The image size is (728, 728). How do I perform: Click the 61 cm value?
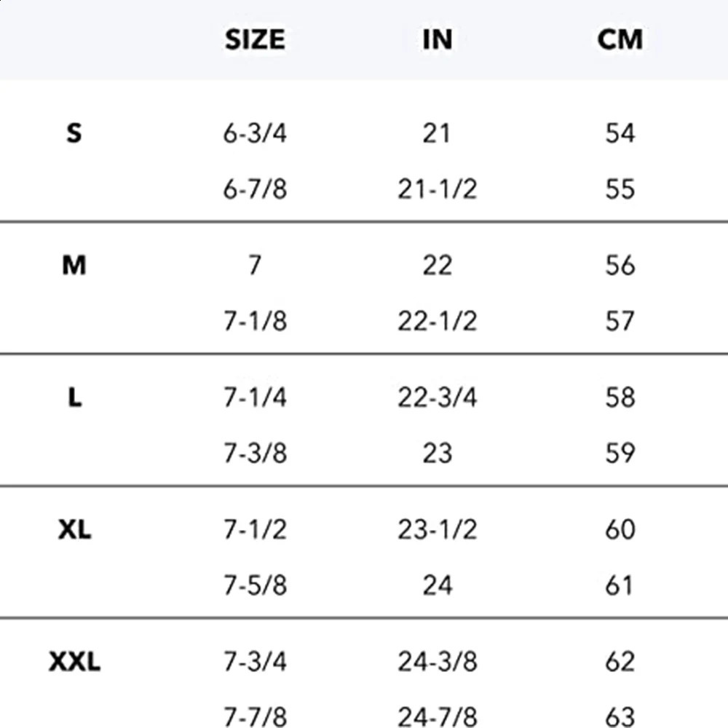click(x=620, y=586)
